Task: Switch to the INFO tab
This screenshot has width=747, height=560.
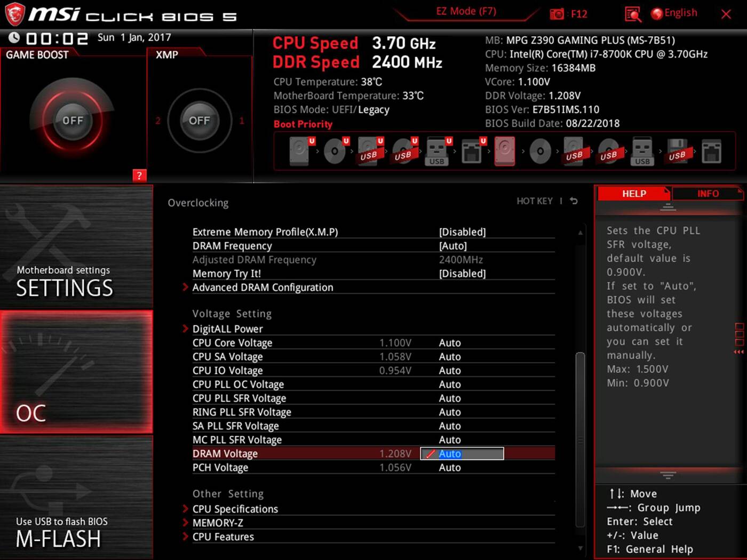Action: click(708, 194)
